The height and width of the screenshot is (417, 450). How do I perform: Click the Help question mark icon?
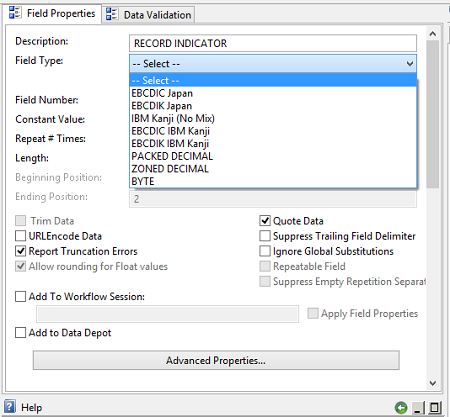pyautogui.click(x=10, y=407)
